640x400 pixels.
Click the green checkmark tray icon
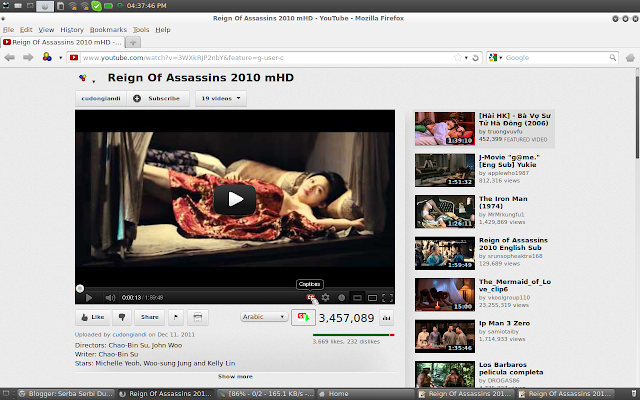pos(96,6)
